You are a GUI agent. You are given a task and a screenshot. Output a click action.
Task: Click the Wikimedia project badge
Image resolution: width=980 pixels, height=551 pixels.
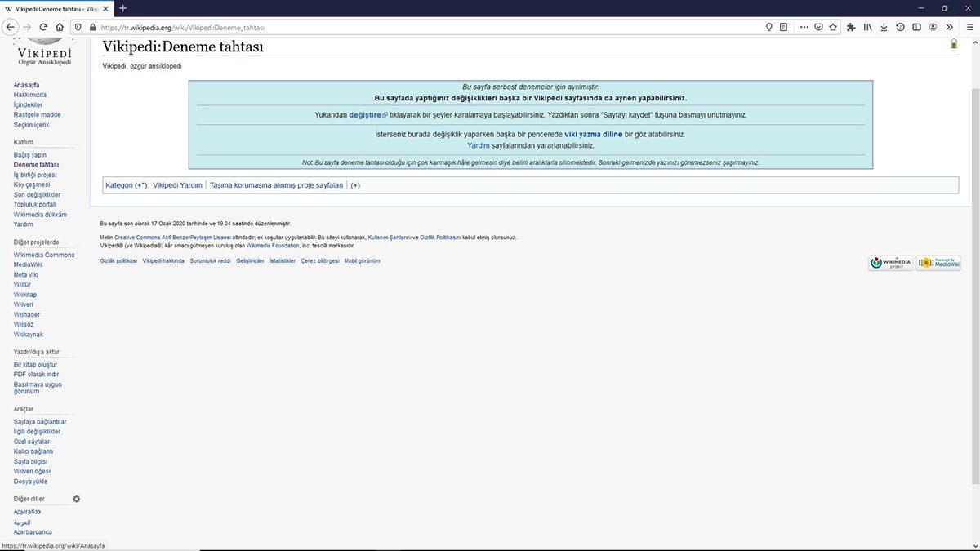(x=889, y=262)
